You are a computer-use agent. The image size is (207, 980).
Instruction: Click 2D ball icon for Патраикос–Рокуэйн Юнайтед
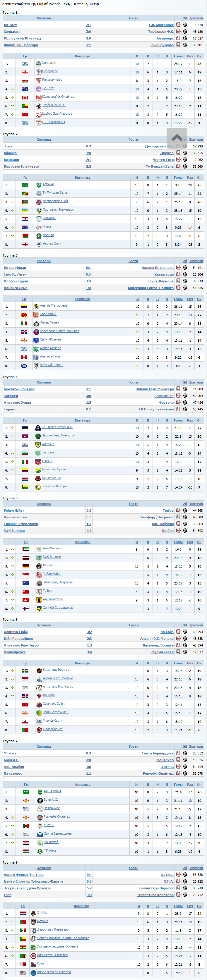pos(185,773)
